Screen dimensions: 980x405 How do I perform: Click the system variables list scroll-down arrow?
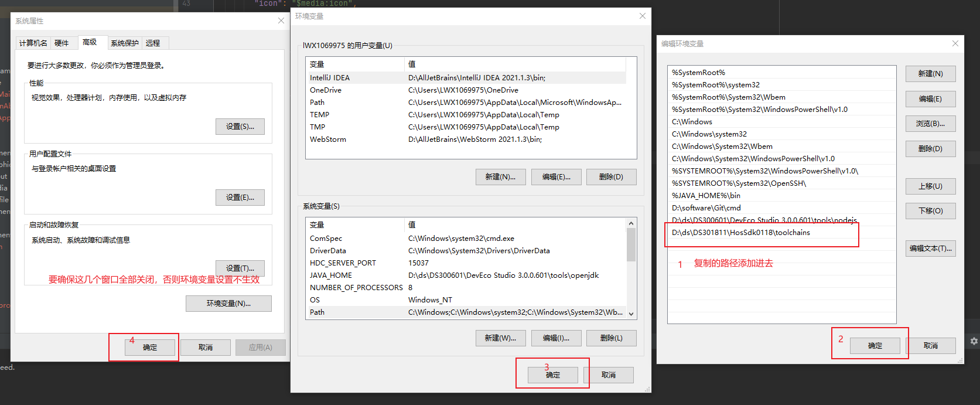tap(631, 314)
